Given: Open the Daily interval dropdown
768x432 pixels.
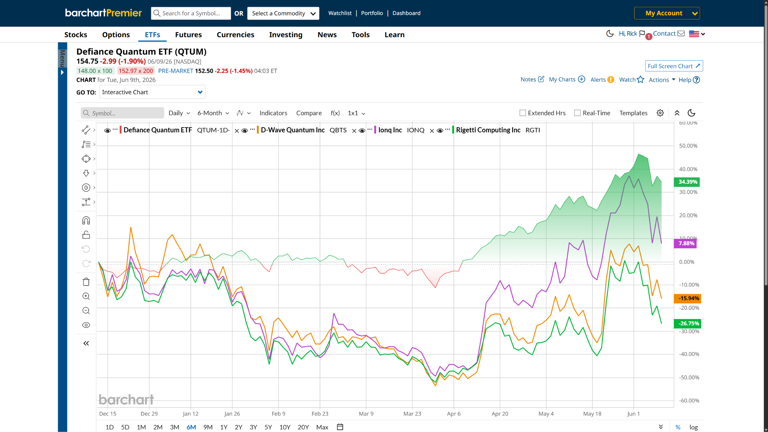Looking at the screenshot, I should pyautogui.click(x=179, y=113).
